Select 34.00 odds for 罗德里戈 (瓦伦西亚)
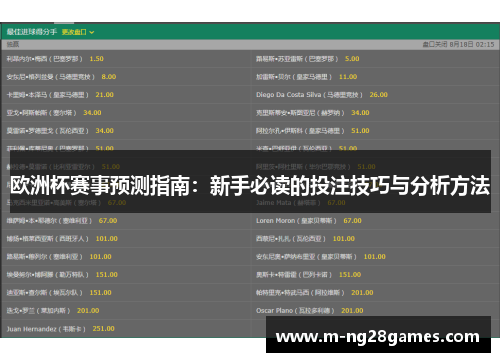 click(x=105, y=131)
